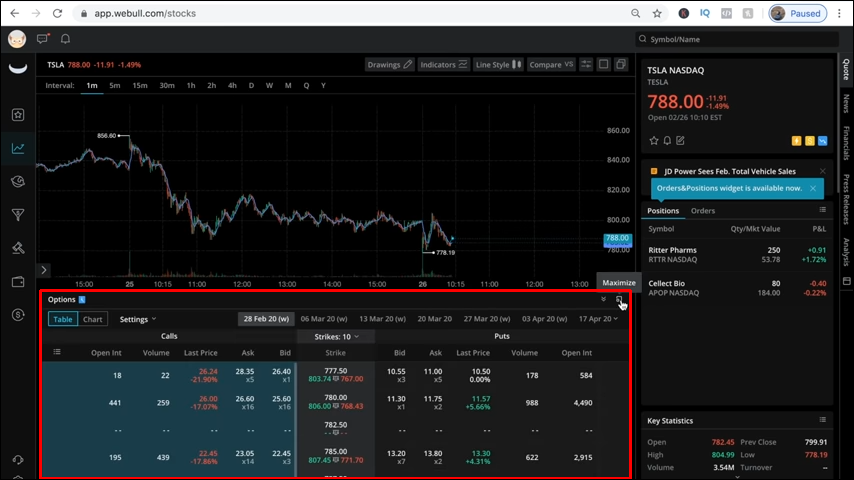The height and width of the screenshot is (480, 854).
Task: Open the Compare VS menu
Action: point(551,64)
